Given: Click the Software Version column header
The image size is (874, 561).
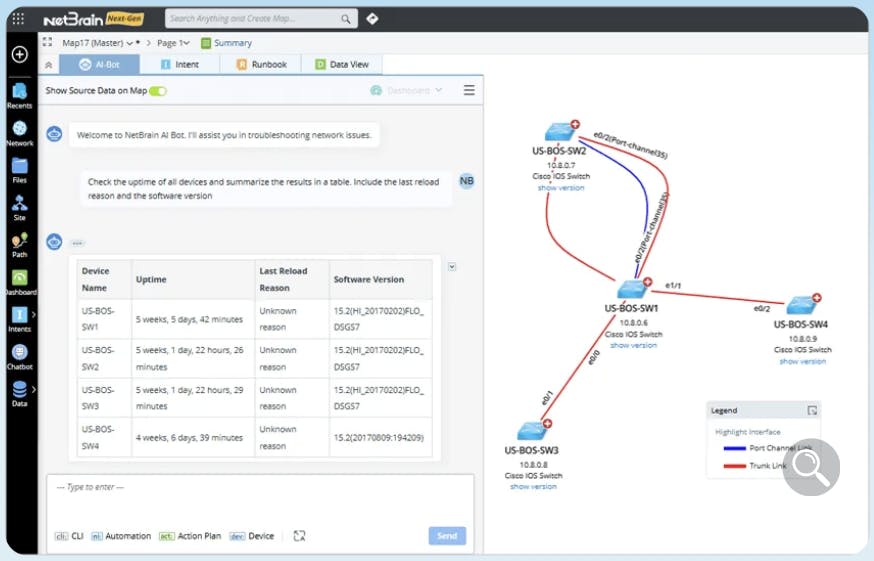Looking at the screenshot, I should [381, 279].
